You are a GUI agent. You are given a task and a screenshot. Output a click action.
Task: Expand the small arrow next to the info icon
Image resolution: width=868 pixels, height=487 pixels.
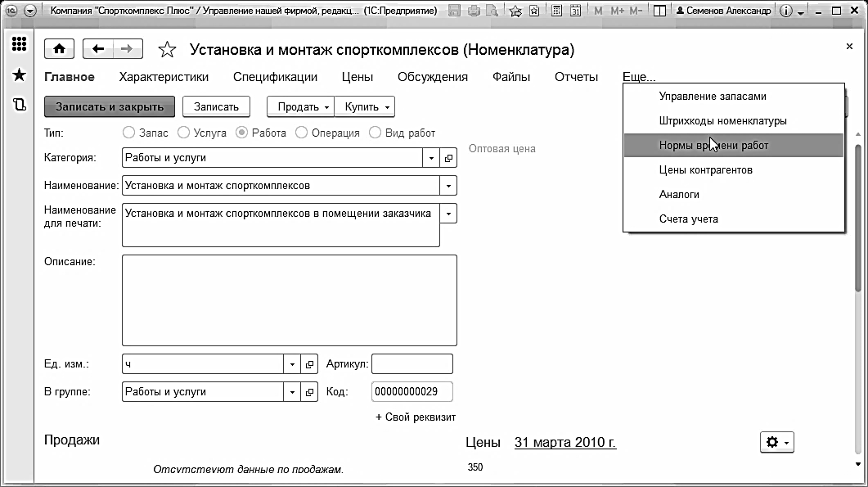coord(800,12)
